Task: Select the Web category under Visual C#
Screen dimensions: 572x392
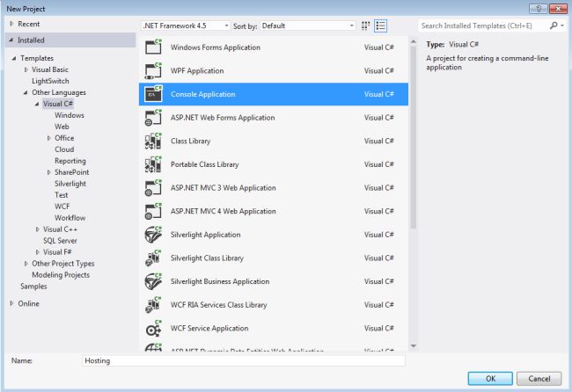Action: click(x=62, y=127)
